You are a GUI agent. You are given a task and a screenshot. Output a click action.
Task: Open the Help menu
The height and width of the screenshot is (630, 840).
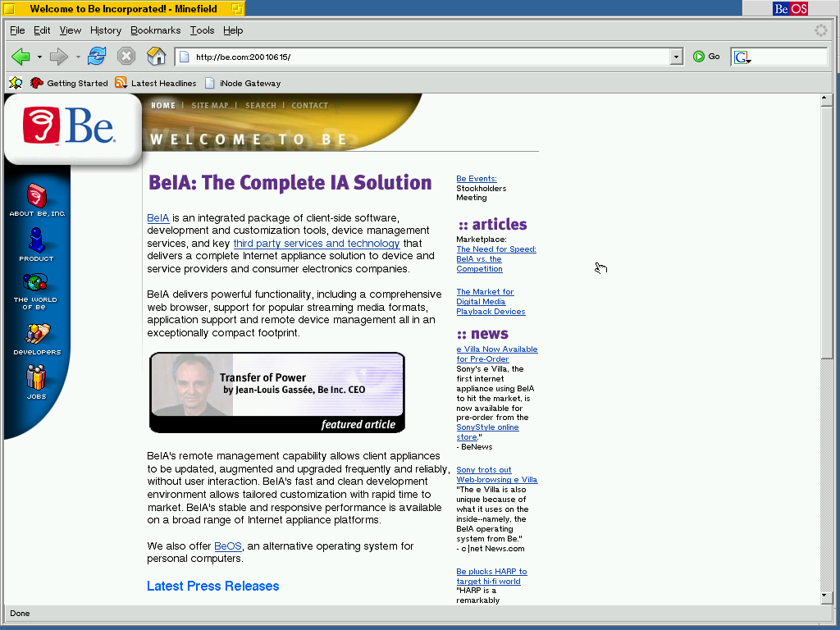click(x=233, y=30)
